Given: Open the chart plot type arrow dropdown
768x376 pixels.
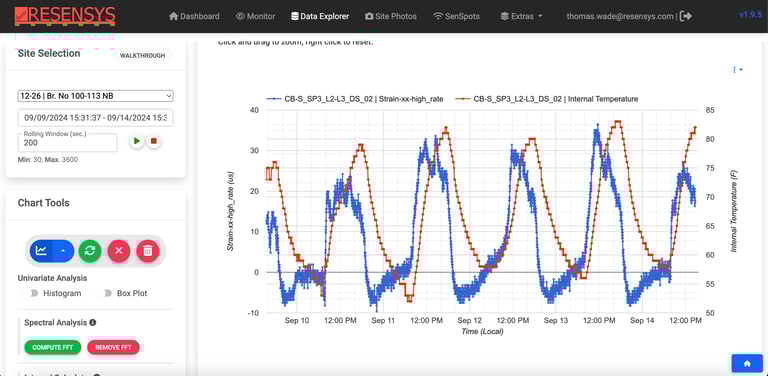Looking at the screenshot, I should pos(64,251).
